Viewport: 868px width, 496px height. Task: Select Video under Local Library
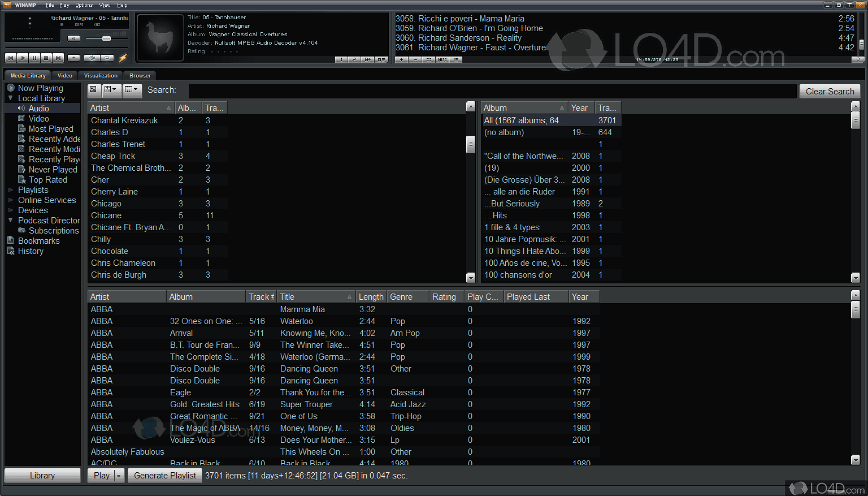(39, 119)
